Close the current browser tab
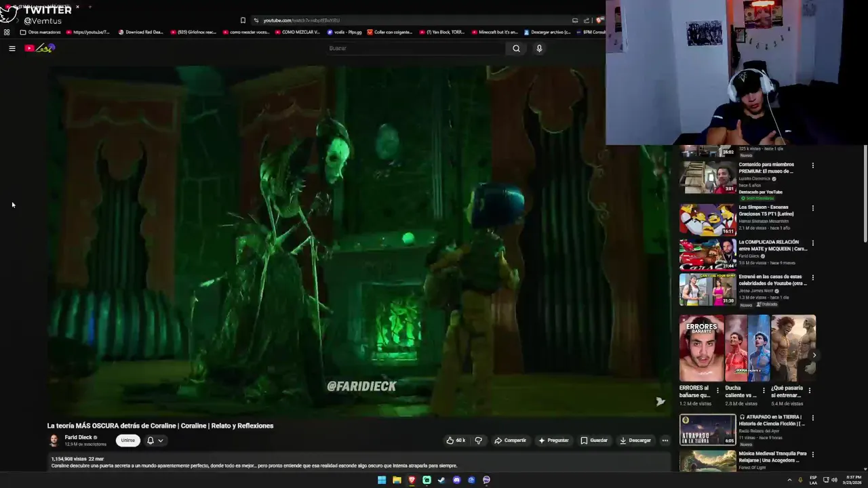Image resolution: width=868 pixels, height=488 pixels. [x=77, y=7]
